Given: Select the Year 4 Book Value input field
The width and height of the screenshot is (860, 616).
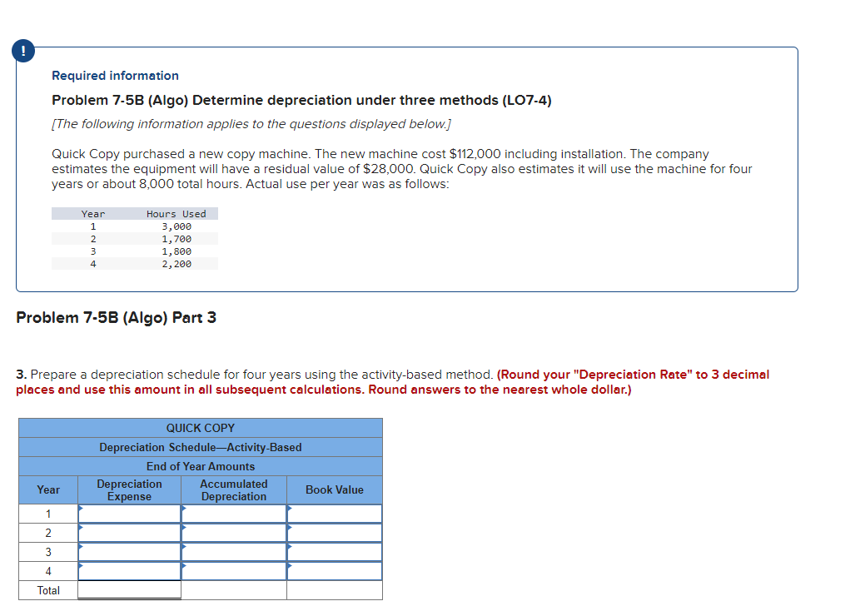Looking at the screenshot, I should pyautogui.click(x=334, y=571).
